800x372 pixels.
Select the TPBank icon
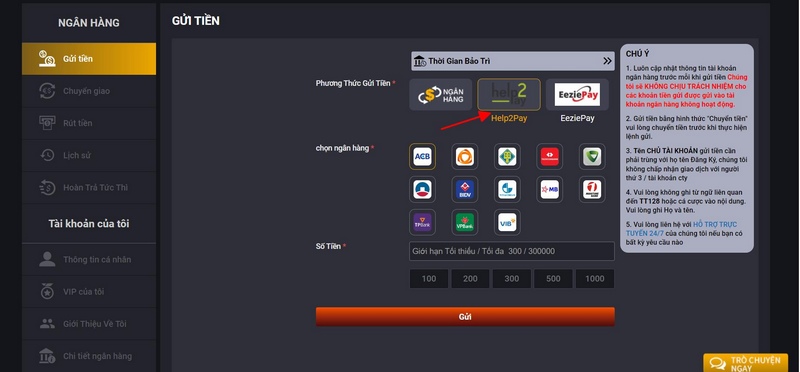pos(422,222)
